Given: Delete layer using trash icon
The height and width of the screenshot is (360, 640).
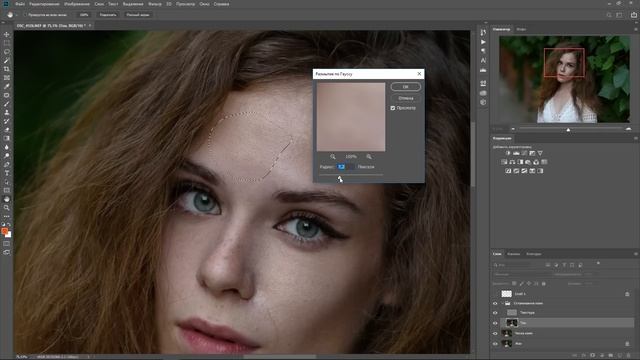Looking at the screenshot, I should pyautogui.click(x=628, y=355).
